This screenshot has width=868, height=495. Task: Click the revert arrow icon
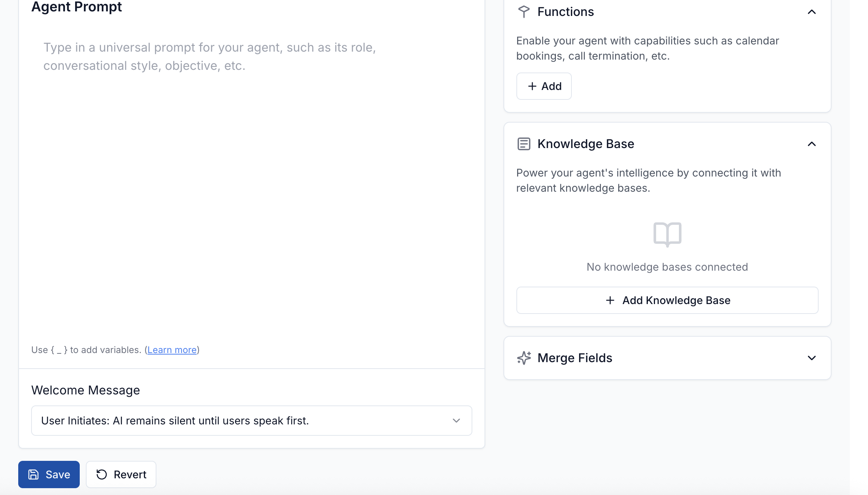tap(101, 474)
